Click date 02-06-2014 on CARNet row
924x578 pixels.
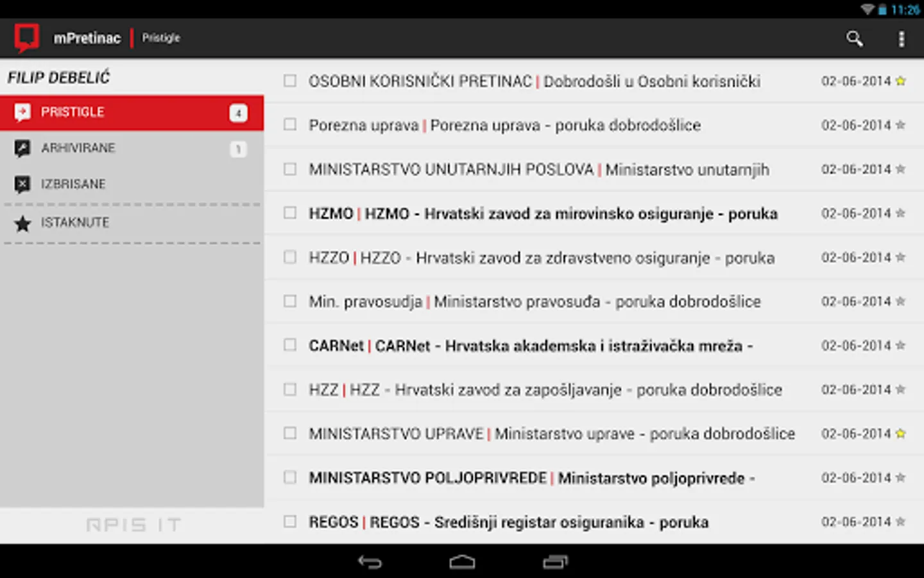coord(856,346)
